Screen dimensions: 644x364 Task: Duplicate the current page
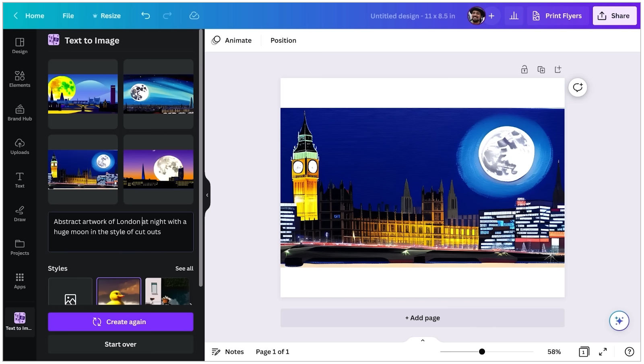point(541,69)
